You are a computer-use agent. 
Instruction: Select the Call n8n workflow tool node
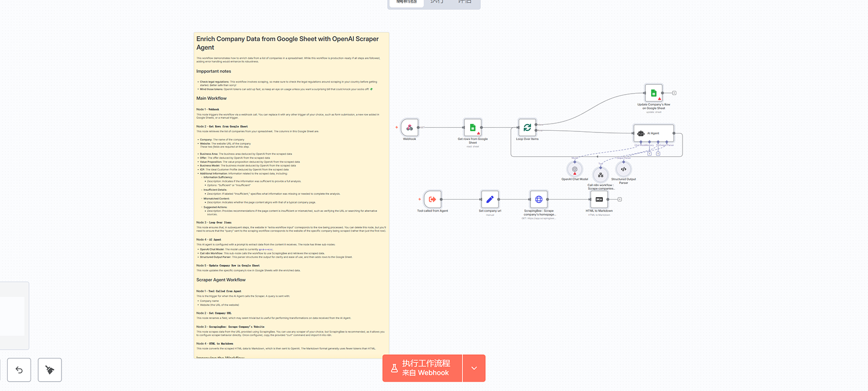pos(600,175)
